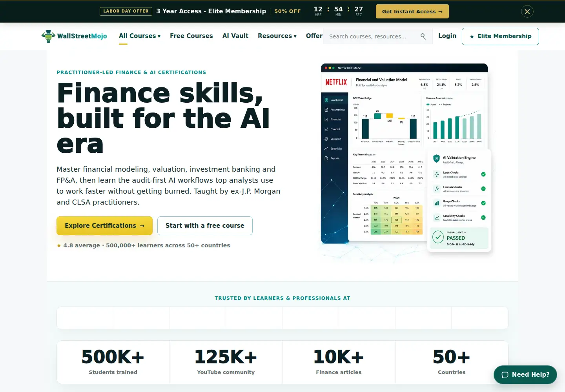The image size is (565, 392).
Task: Click the Sensitivity sidebar icon
Action: [326, 149]
